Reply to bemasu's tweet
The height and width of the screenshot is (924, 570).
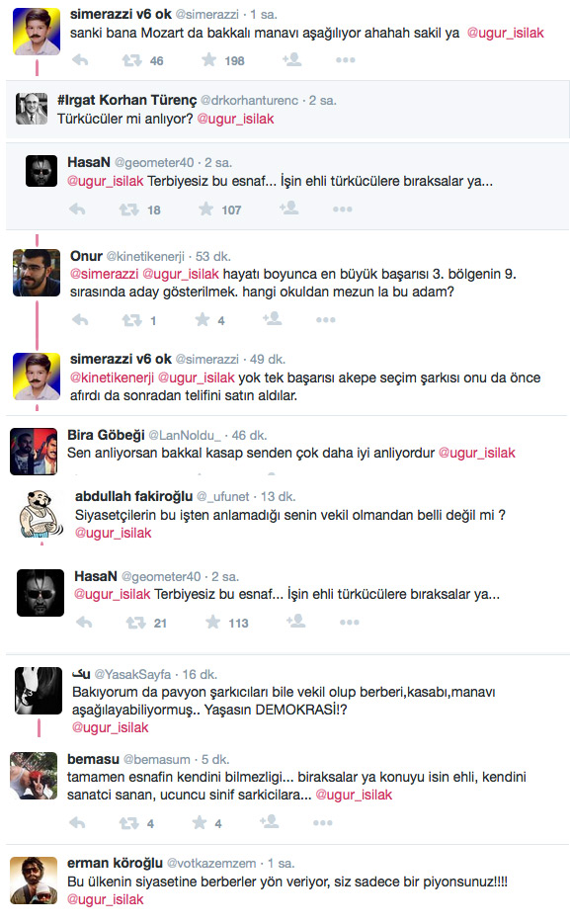click(x=77, y=822)
